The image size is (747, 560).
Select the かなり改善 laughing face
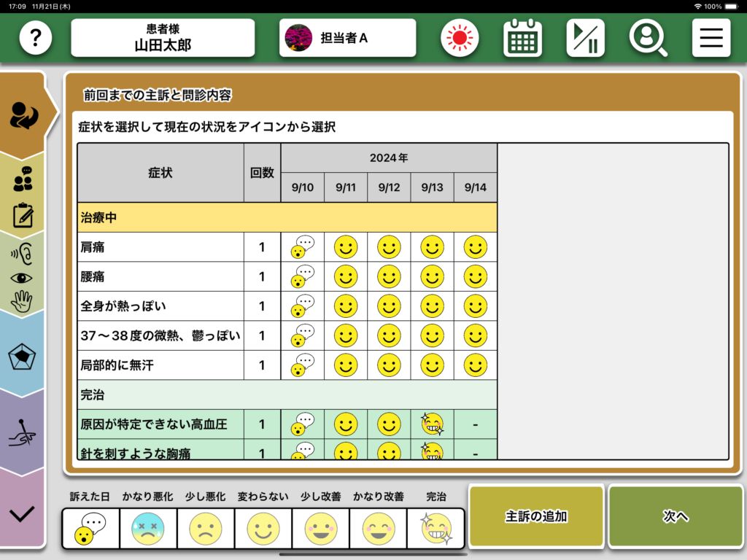click(379, 529)
